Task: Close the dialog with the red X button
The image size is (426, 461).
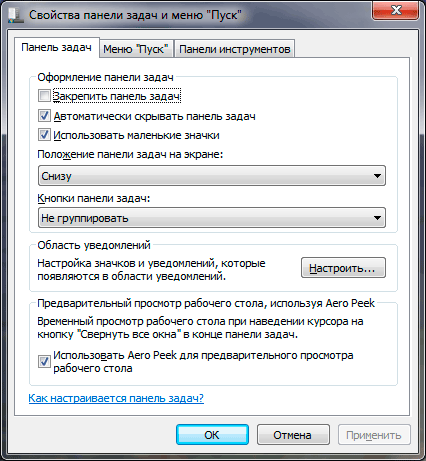Action: tap(396, 11)
